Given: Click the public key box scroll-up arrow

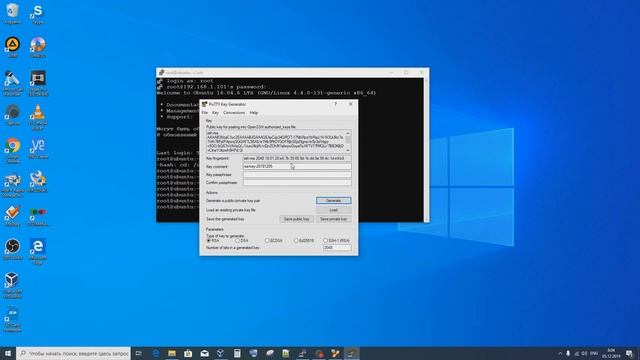Looking at the screenshot, I should 348,133.
